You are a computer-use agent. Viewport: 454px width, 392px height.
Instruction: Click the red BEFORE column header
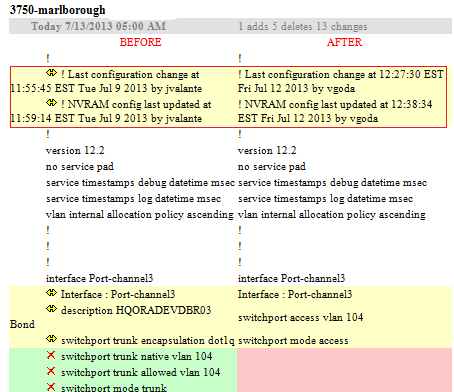140,42
